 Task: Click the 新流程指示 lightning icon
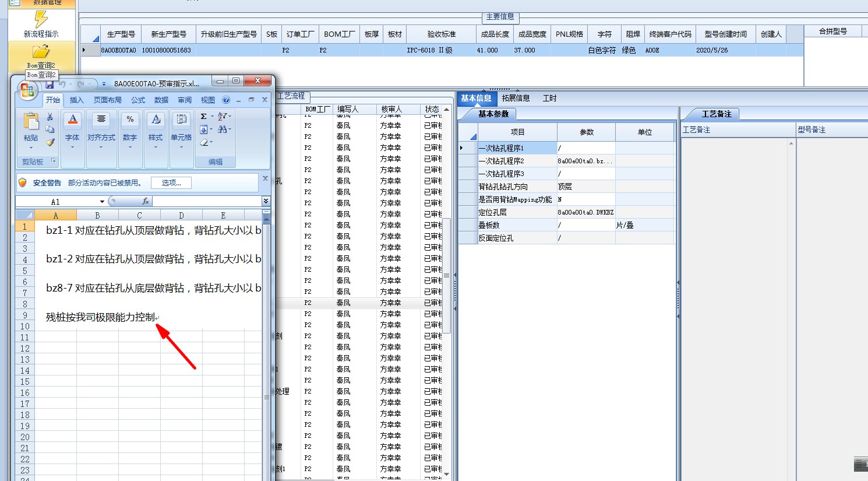coord(41,19)
